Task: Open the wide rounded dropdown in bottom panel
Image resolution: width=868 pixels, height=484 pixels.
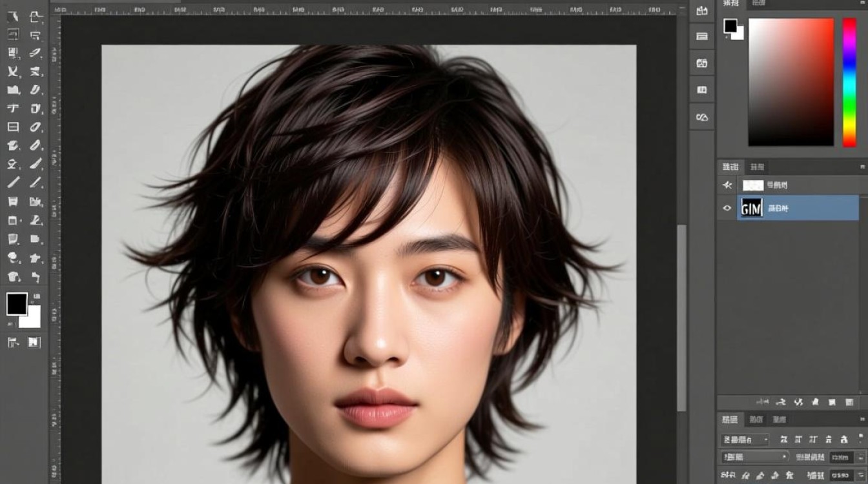Action: coord(756,457)
